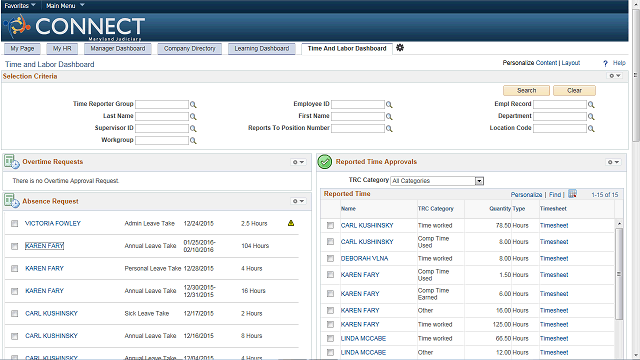The height and width of the screenshot is (360, 640).
Task: Open the Company Directory tab
Action: tap(189, 49)
